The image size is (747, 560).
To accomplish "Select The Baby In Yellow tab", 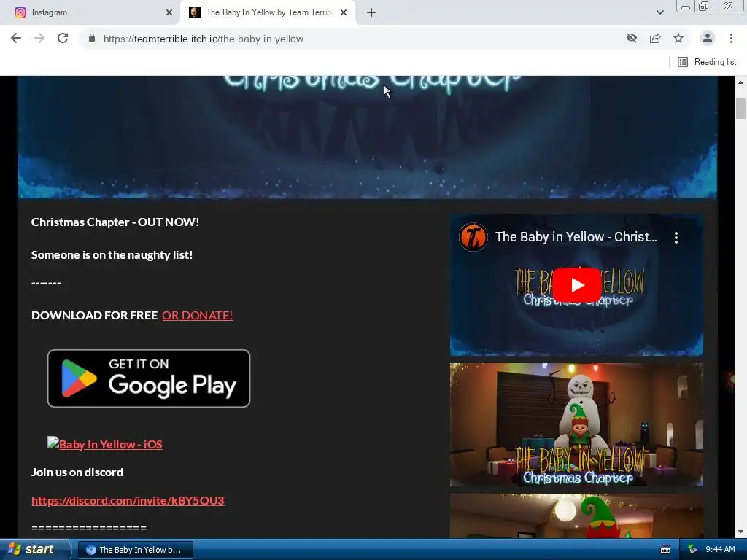I will [268, 12].
